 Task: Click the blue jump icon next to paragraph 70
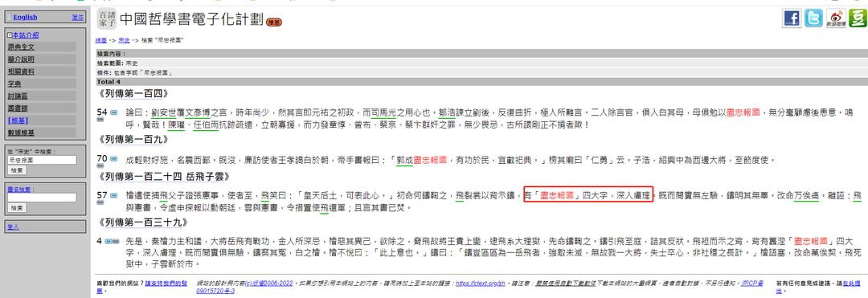[113, 159]
